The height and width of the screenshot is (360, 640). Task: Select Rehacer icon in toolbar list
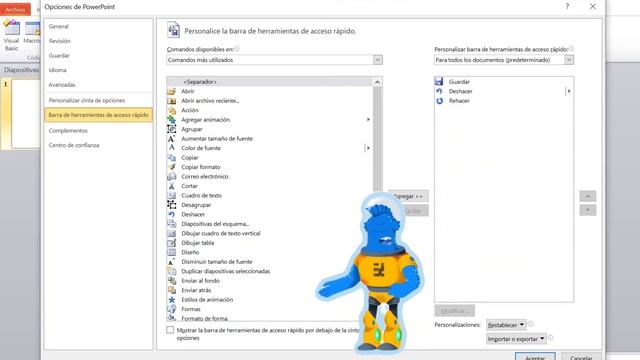point(439,100)
